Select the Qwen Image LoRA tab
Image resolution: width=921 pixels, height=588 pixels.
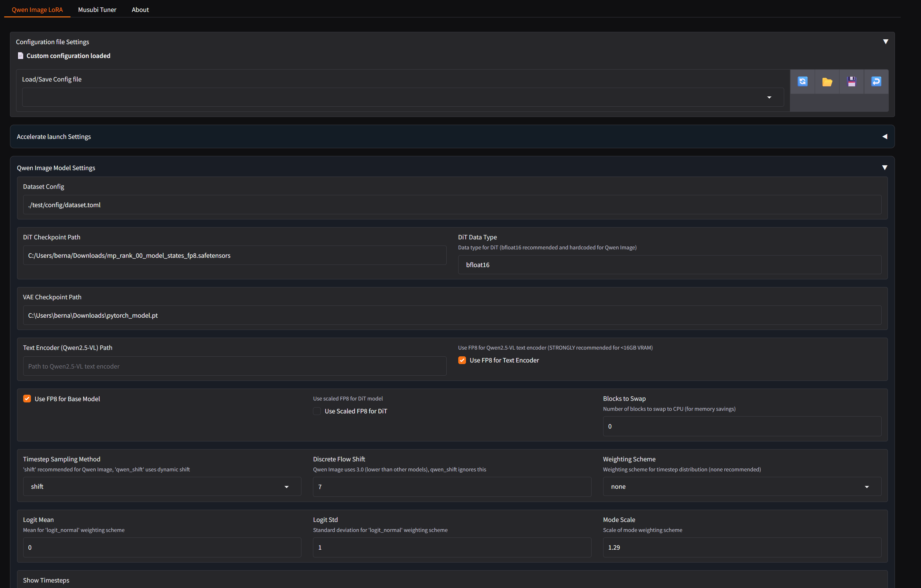(37, 10)
